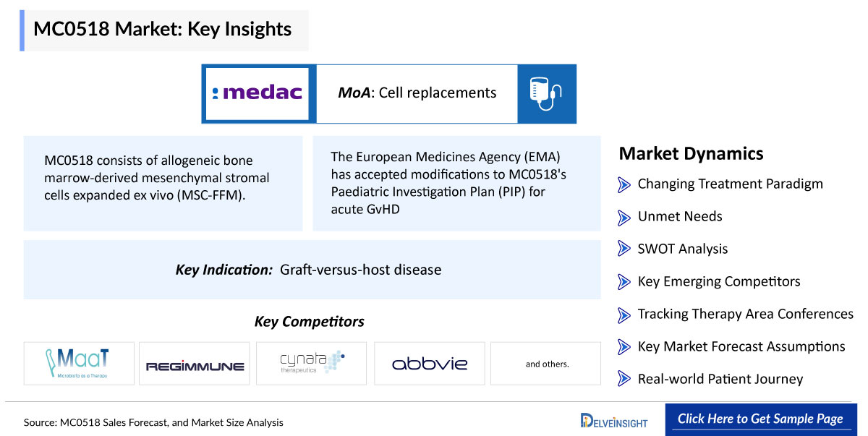Click the medac company logo
The height and width of the screenshot is (436, 868).
pos(259,93)
